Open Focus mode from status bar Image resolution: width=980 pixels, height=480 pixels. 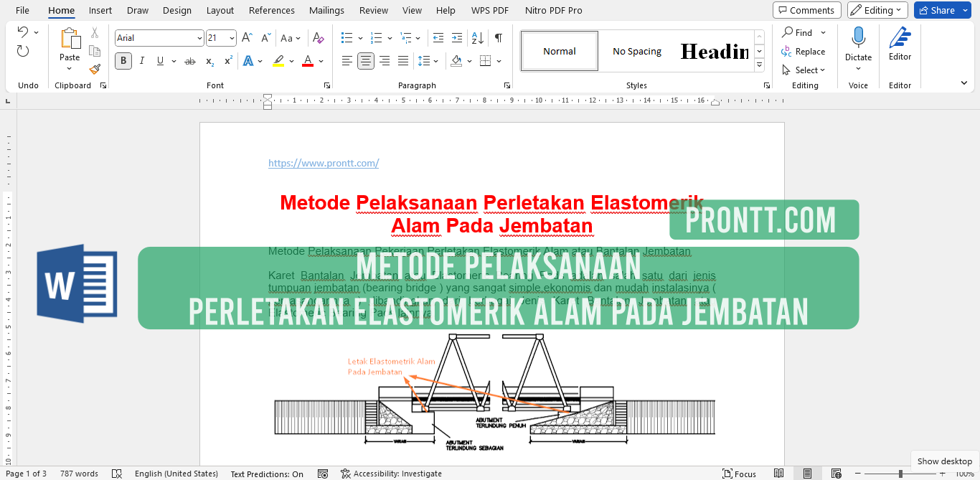[x=739, y=474]
